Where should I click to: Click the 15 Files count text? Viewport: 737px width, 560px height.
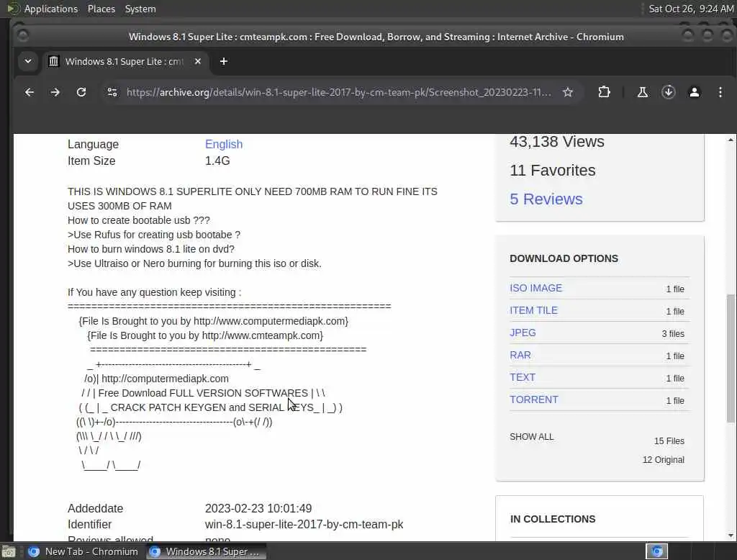coord(669,441)
